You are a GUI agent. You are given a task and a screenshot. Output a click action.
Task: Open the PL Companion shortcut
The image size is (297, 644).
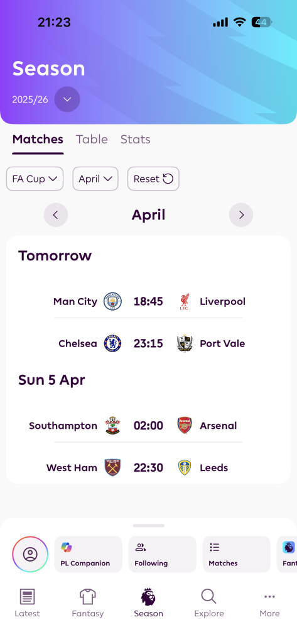pos(89,554)
